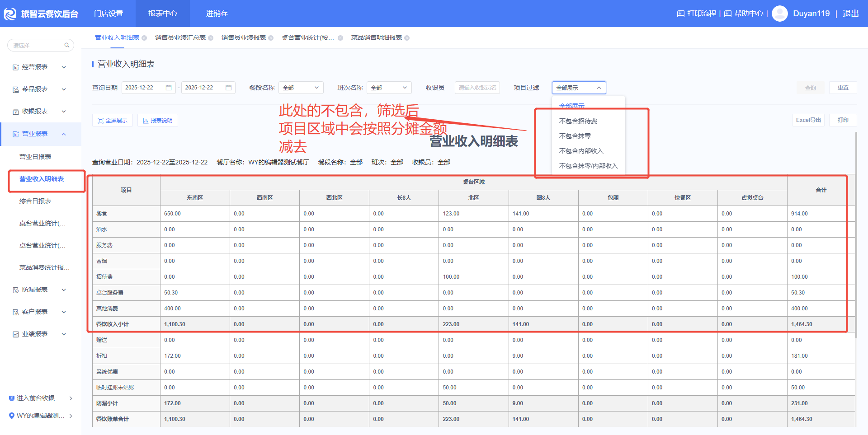The width and height of the screenshot is (868, 435).
Task: Switch to 进销存 top menu
Action: pyautogui.click(x=217, y=14)
